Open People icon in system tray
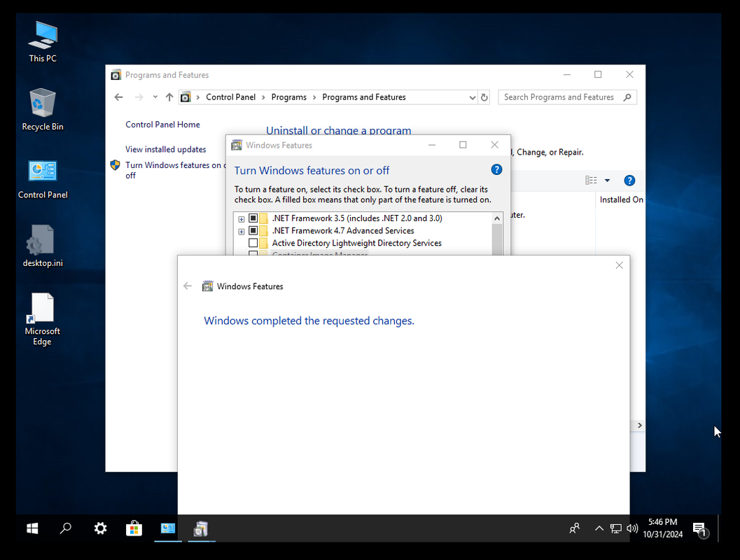The image size is (740, 560). click(574, 528)
